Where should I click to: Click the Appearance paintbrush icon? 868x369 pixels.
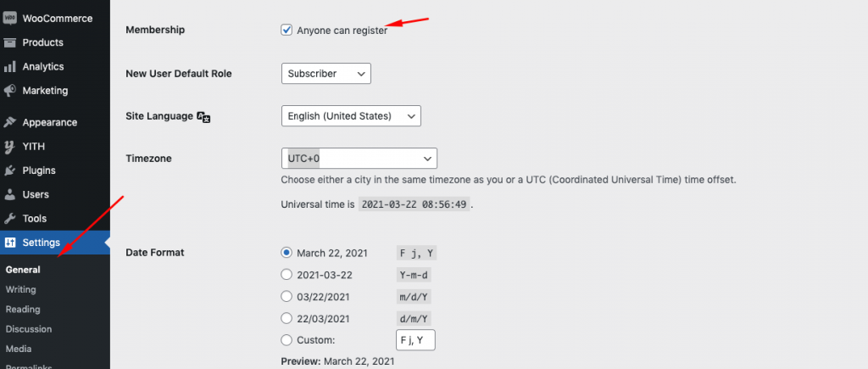coord(10,122)
